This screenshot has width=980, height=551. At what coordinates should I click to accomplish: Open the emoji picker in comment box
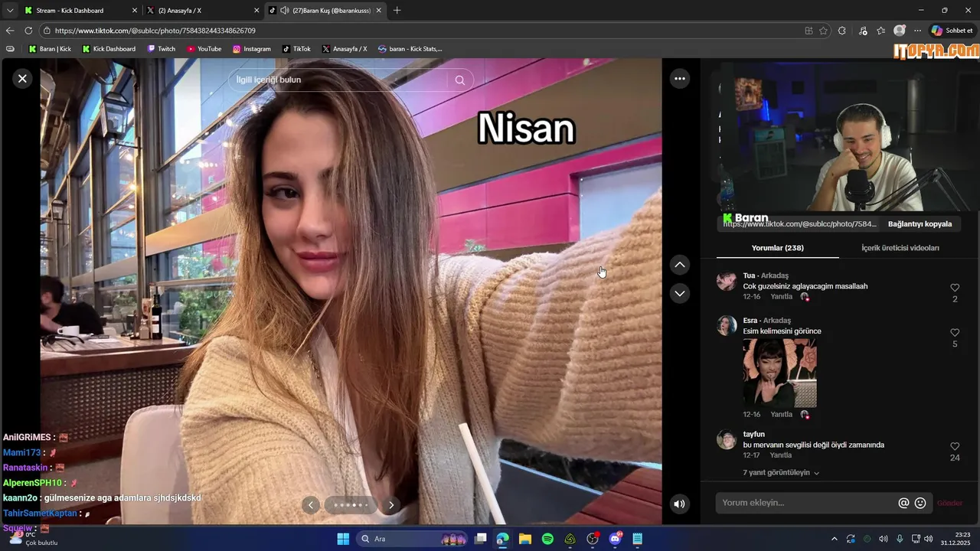(920, 503)
